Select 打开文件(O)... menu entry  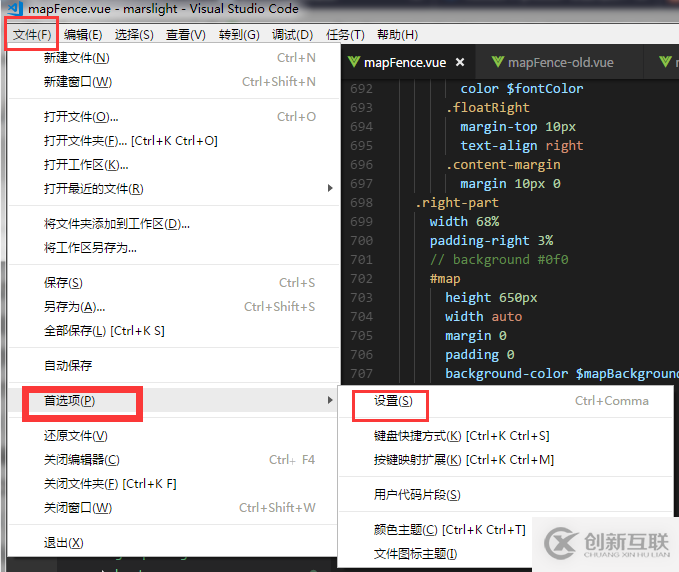[173, 117]
